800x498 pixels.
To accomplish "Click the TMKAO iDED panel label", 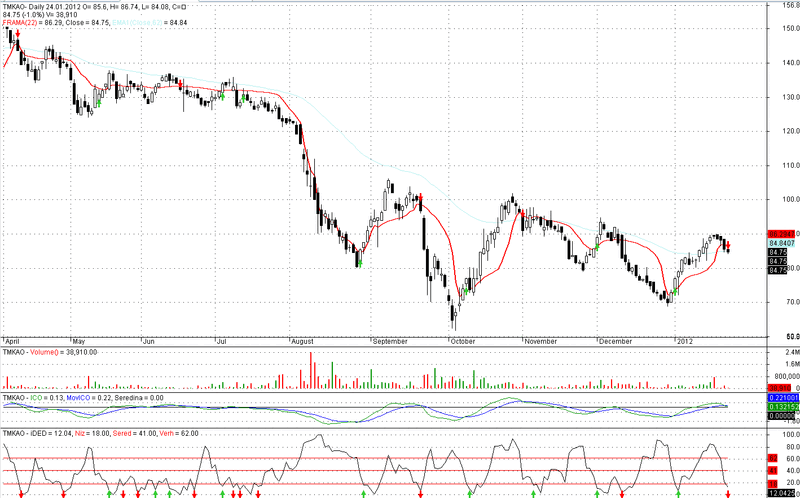I will [24, 433].
